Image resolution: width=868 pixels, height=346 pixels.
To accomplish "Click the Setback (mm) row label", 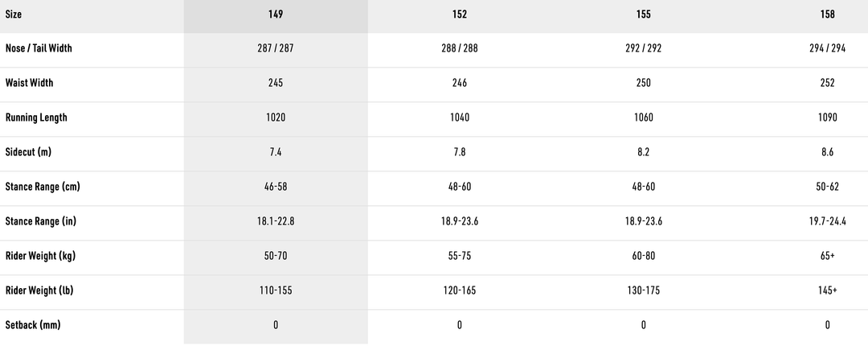I will tap(33, 325).
